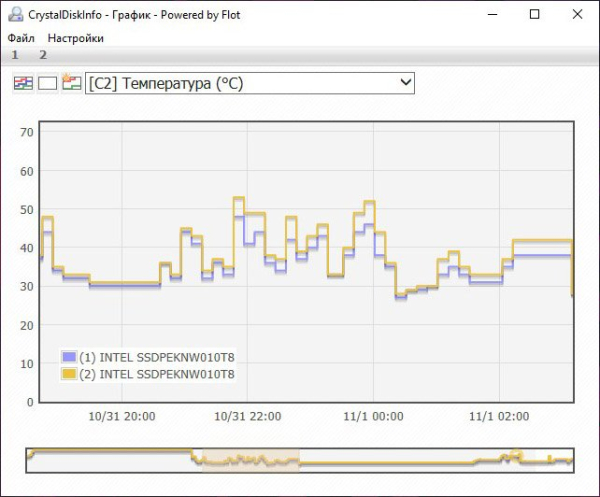Click the highlighted selection in the overview strip
The width and height of the screenshot is (600, 497).
click(x=251, y=461)
